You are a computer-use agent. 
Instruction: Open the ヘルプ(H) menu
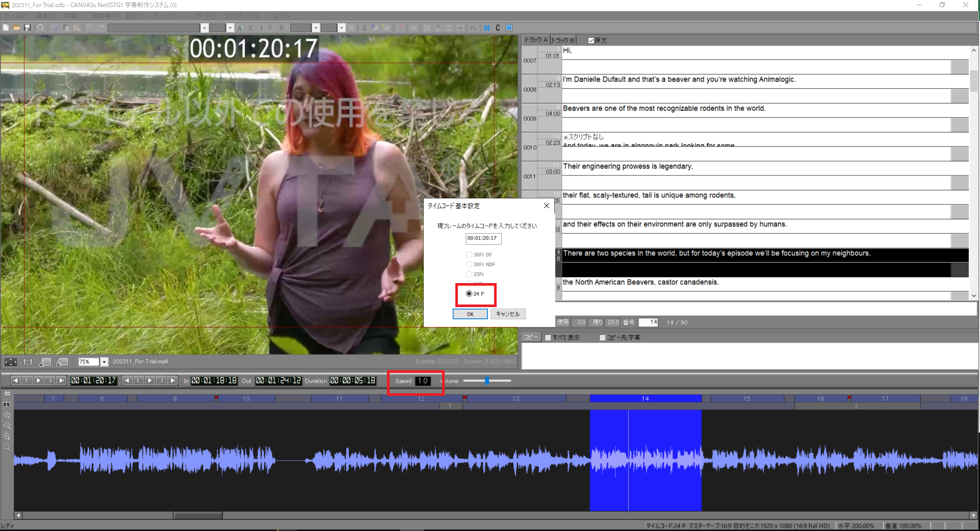pos(279,16)
